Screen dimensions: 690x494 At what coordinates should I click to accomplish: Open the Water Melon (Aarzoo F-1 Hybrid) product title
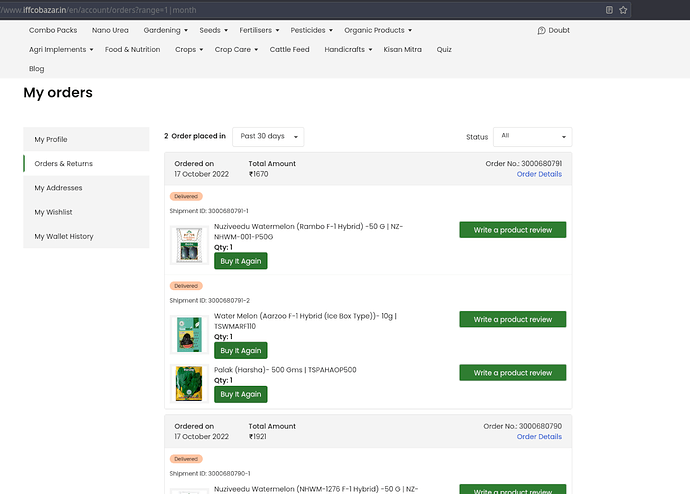305,321
